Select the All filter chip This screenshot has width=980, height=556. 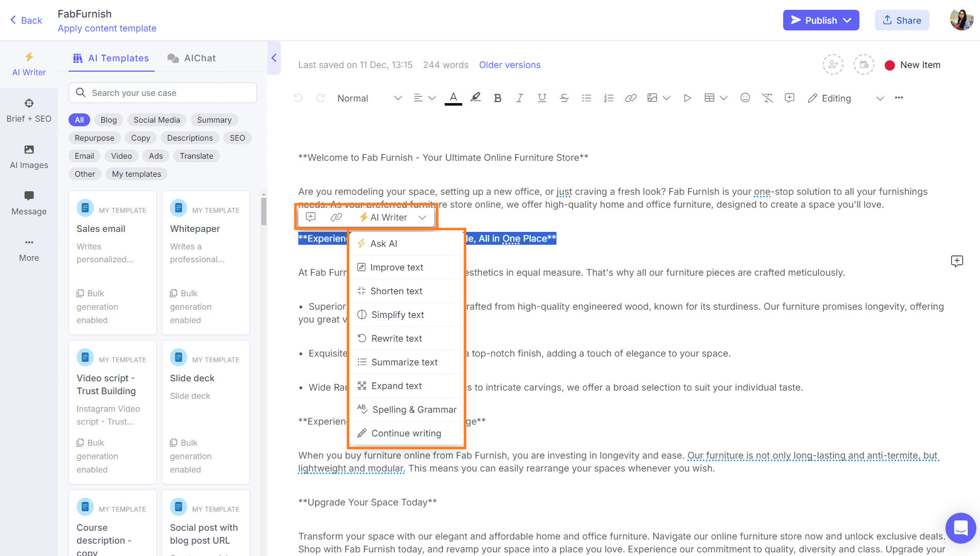(x=79, y=120)
